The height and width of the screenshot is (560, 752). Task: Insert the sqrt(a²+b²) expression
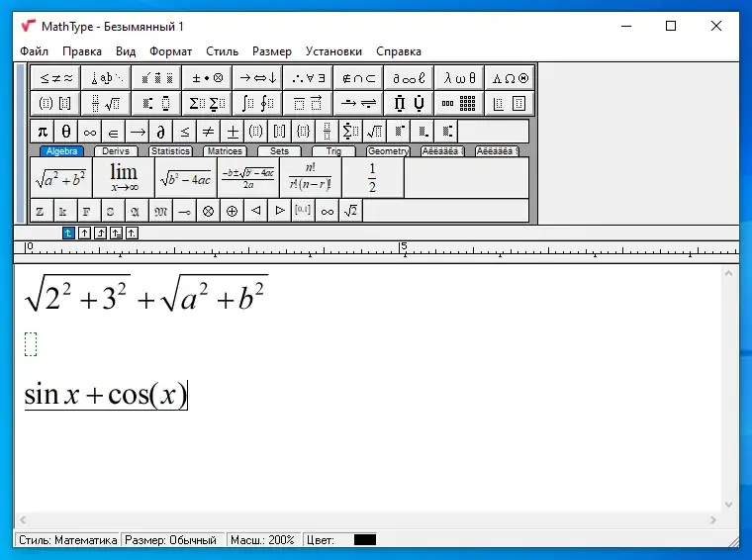pyautogui.click(x=61, y=178)
